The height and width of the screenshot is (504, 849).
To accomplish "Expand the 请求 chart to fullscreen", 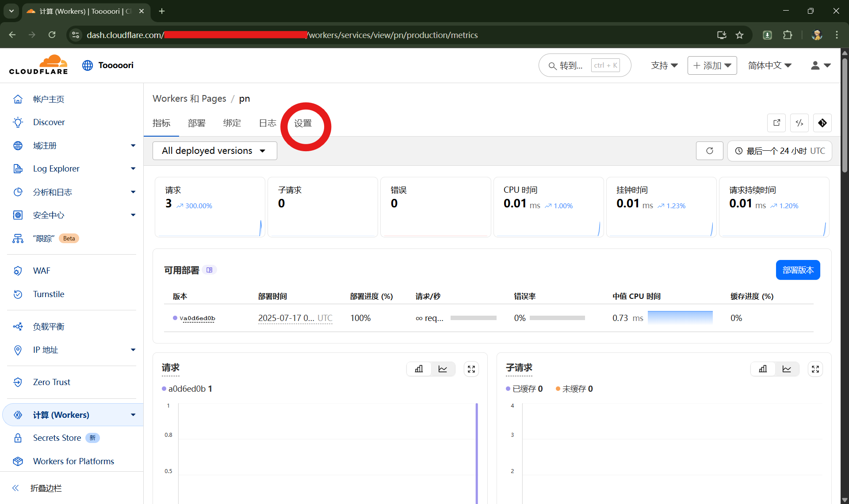I will pos(471,369).
